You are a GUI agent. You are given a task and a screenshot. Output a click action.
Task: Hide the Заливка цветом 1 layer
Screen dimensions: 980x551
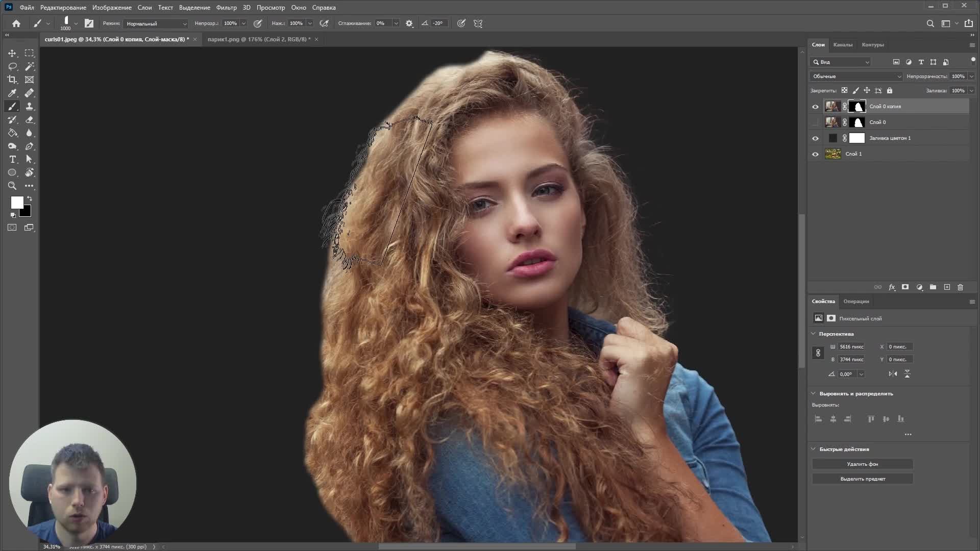point(815,138)
